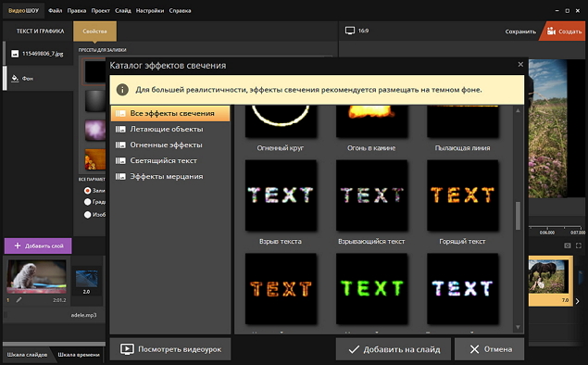Screen dimensions: 588x365
Task: Switch to the Шкала времени tab
Action: 79,355
